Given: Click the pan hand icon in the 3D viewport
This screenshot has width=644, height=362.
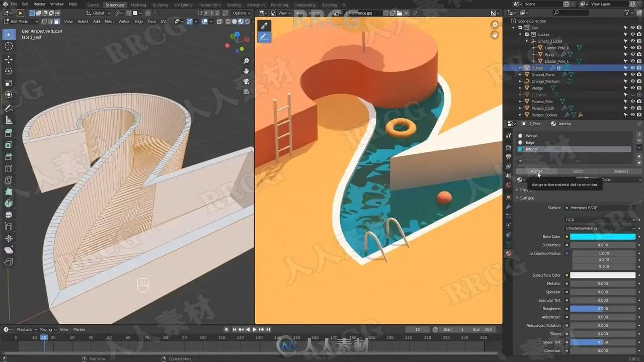Looking at the screenshot, I should [x=246, y=71].
